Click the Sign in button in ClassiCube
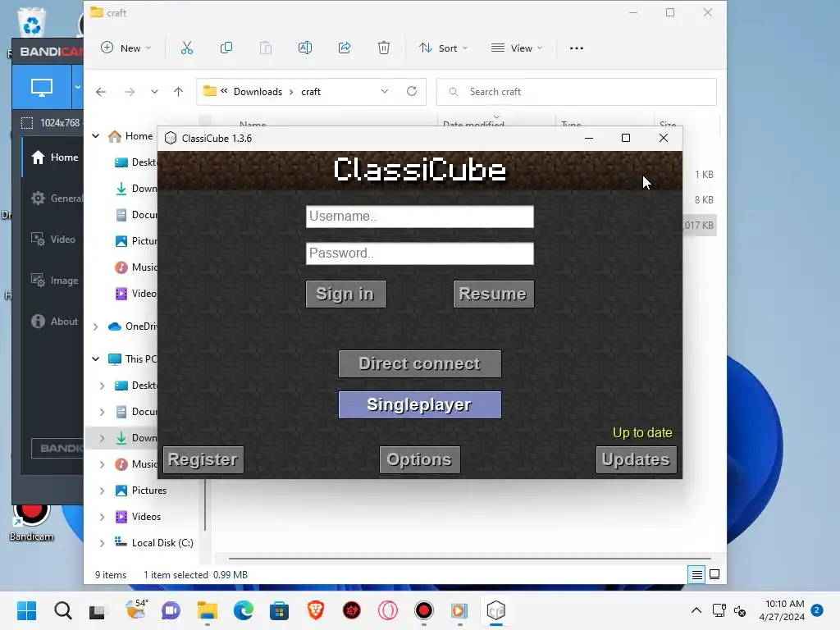Viewport: 840px width, 630px height. (345, 294)
